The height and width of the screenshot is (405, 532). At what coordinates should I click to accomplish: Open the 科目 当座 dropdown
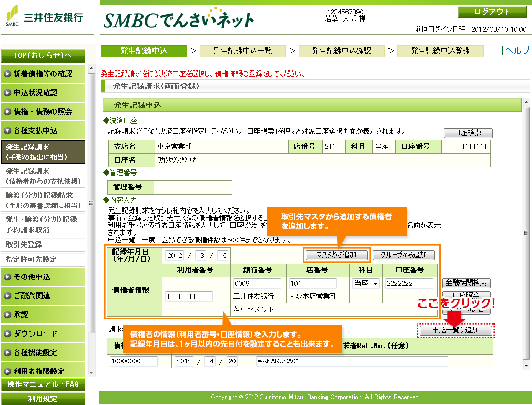pos(366,283)
